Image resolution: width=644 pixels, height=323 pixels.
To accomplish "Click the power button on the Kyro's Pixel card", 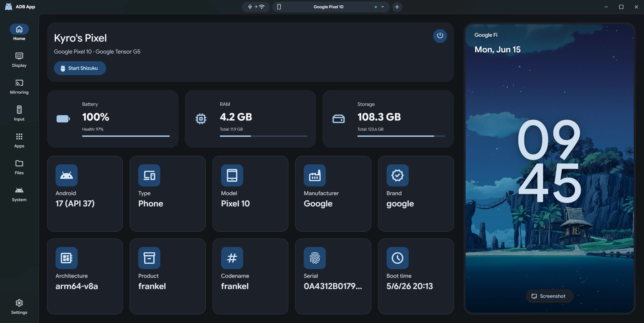I will point(440,36).
